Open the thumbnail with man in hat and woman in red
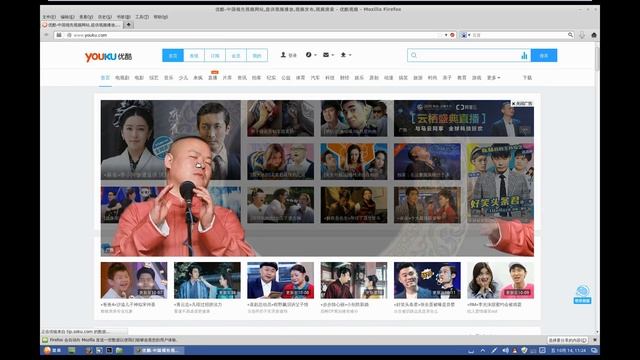Viewport: 640px width, 360px height. coord(280,280)
